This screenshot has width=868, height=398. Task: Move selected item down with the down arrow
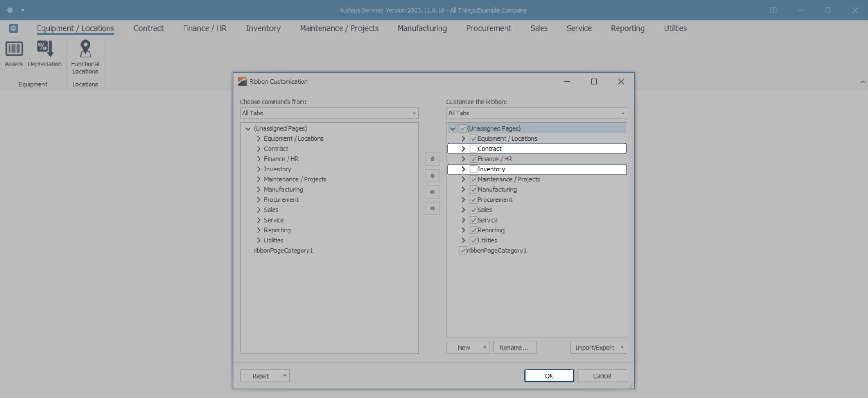433,175
